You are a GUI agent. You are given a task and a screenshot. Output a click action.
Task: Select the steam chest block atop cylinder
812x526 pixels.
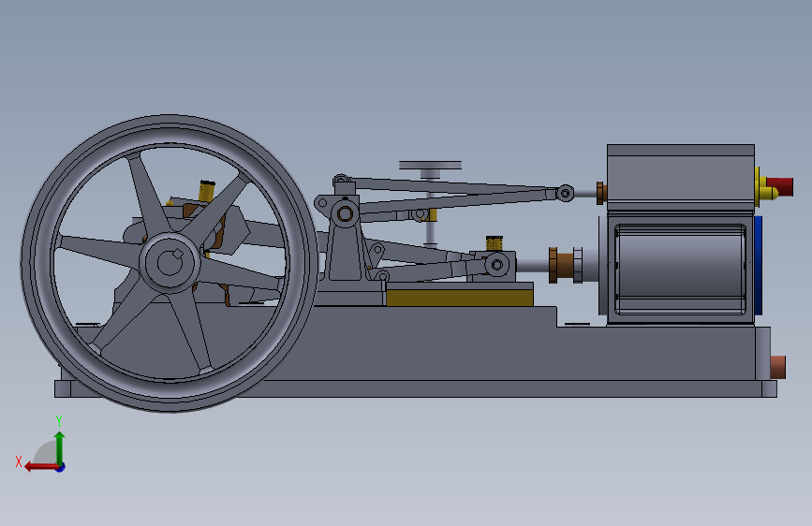coord(681,177)
